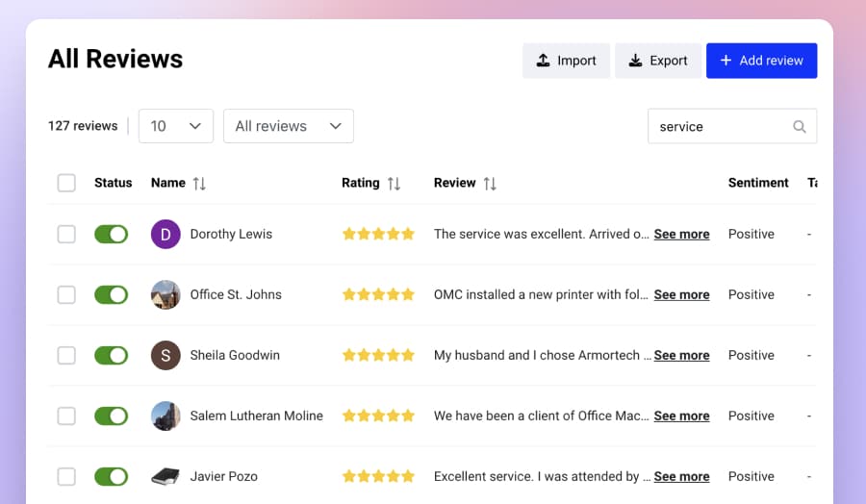Turn off Salem Lutheran Moline toggle
Image resolution: width=866 pixels, height=504 pixels.
pyautogui.click(x=111, y=416)
